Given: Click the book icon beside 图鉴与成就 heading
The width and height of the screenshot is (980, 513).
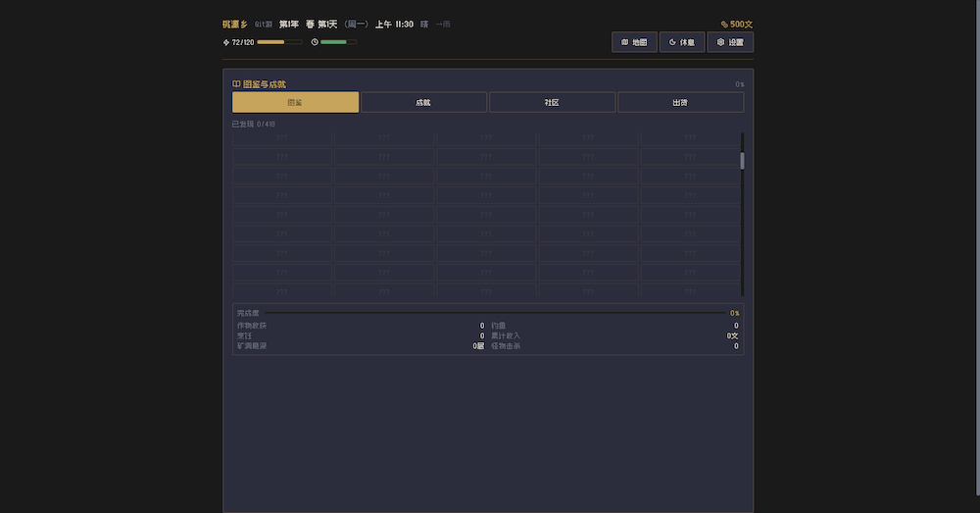Looking at the screenshot, I should [x=236, y=84].
